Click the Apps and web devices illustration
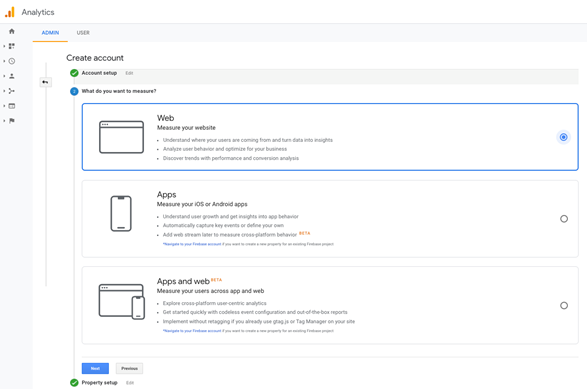 tap(122, 301)
